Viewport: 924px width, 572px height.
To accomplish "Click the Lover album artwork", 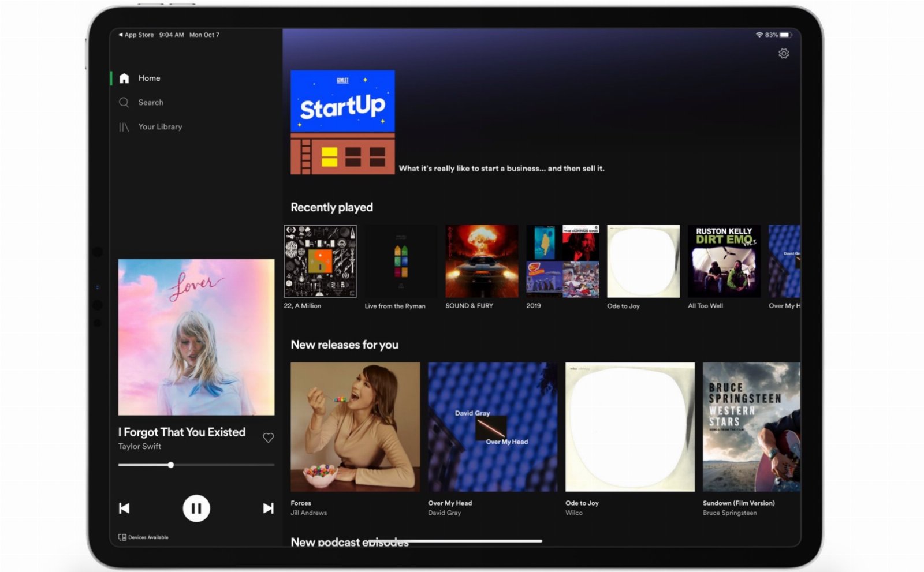I will pyautogui.click(x=196, y=337).
